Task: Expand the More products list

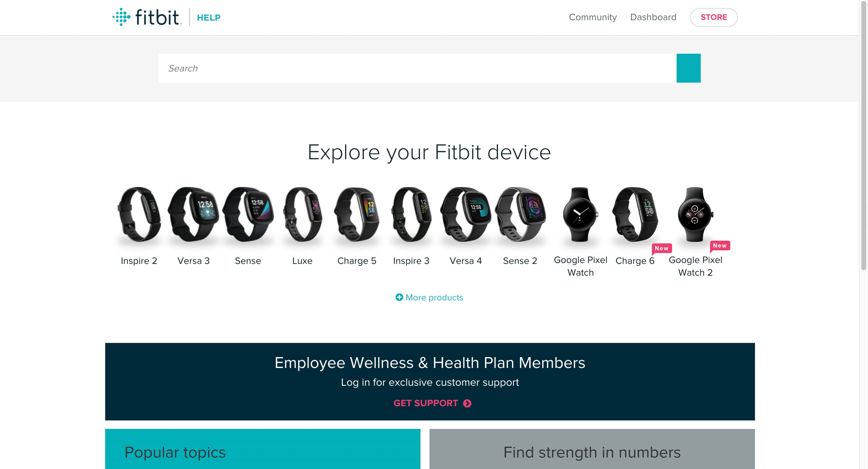Action: click(429, 297)
